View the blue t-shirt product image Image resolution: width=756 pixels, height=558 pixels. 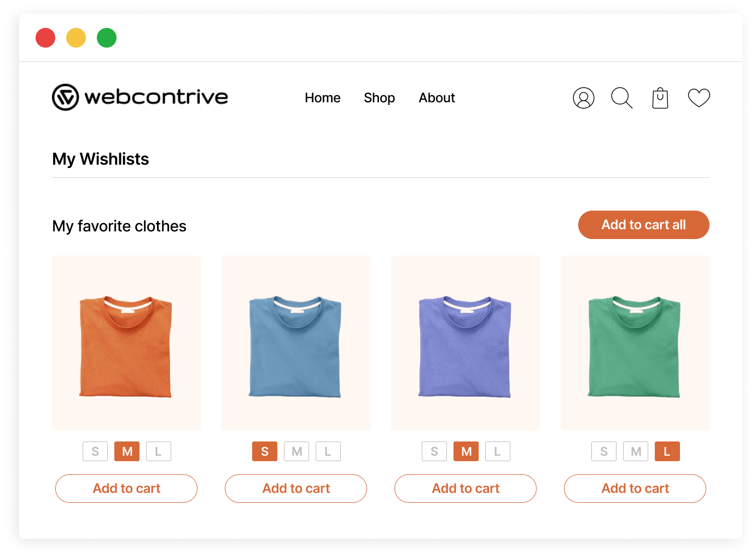pyautogui.click(x=296, y=343)
